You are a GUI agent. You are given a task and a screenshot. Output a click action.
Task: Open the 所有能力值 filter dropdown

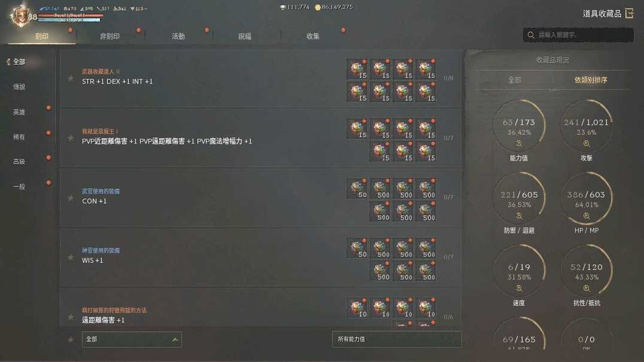coord(396,339)
